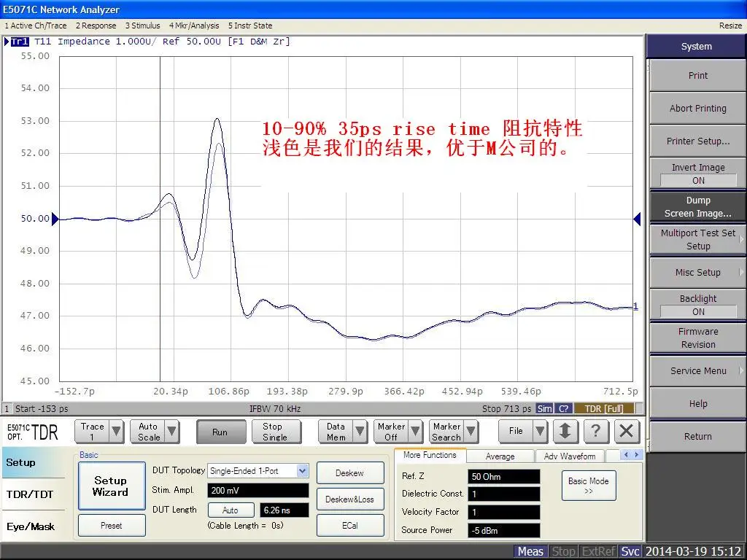Switch to the Average tab

click(500, 456)
